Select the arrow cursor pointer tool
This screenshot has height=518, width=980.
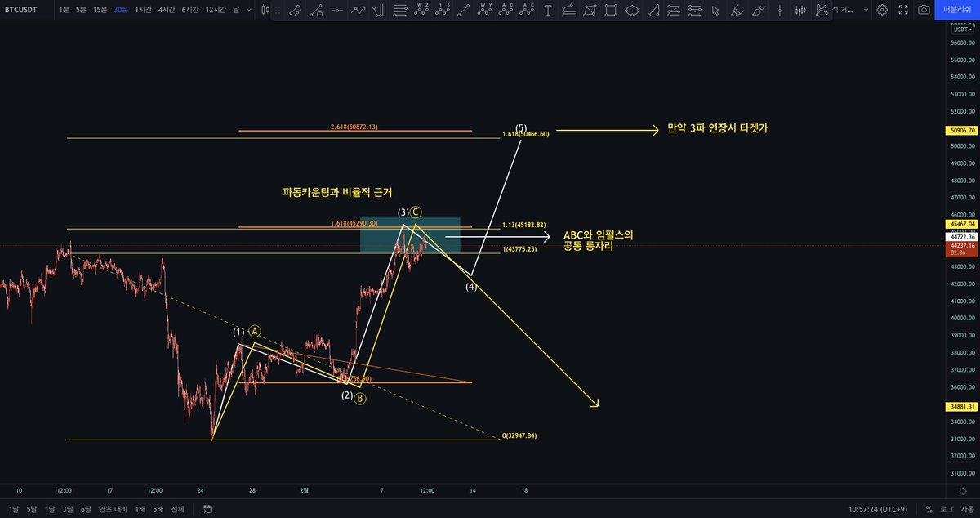715,11
